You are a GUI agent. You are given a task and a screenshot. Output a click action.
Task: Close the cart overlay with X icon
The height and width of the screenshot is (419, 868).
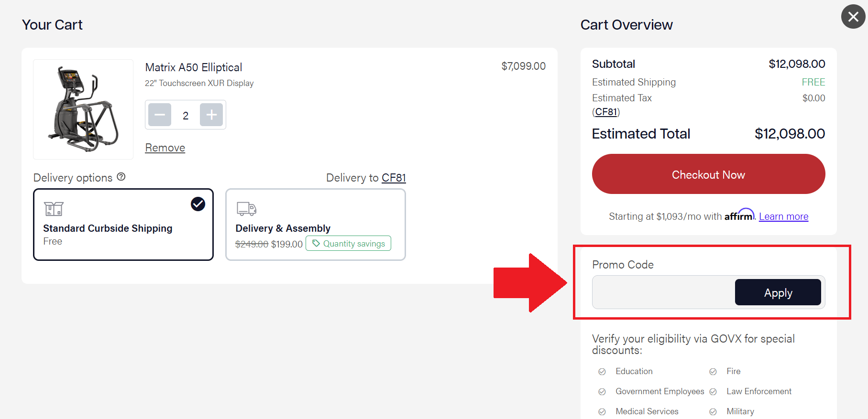pos(853,17)
